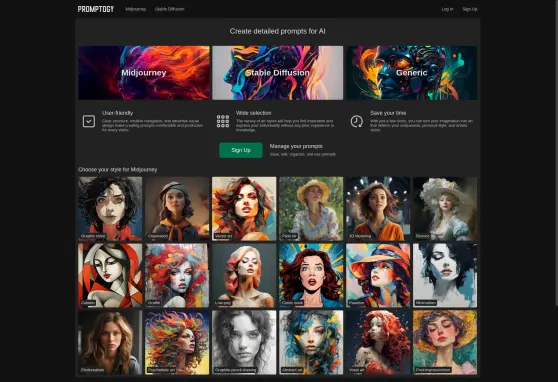Screen dimensions: 558x382
Task: Choose the 3D Modeling style thumbnail
Action: [378, 209]
